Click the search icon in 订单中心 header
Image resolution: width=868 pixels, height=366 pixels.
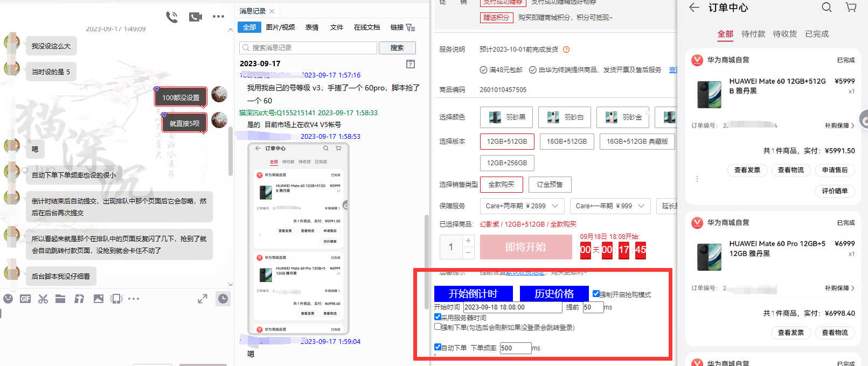click(827, 8)
